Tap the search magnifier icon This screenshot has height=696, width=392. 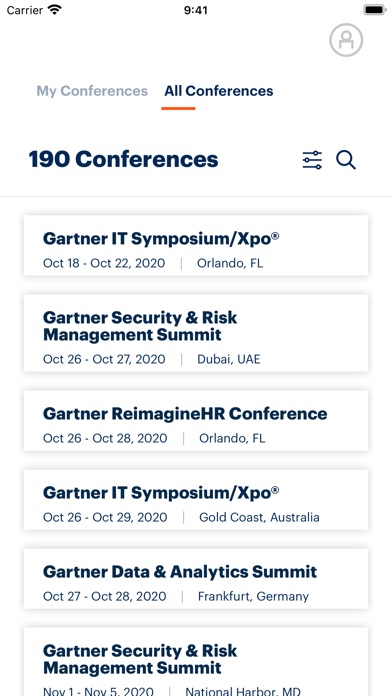coord(346,160)
